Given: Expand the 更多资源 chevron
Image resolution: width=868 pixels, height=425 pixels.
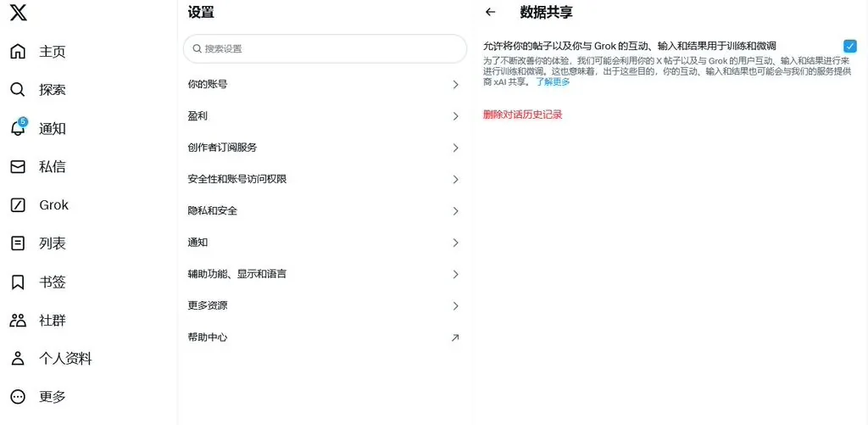Looking at the screenshot, I should [x=455, y=306].
